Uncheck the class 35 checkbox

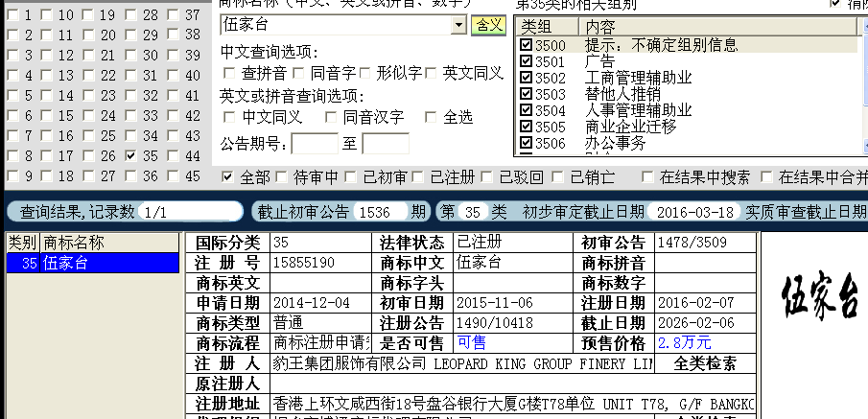[130, 156]
